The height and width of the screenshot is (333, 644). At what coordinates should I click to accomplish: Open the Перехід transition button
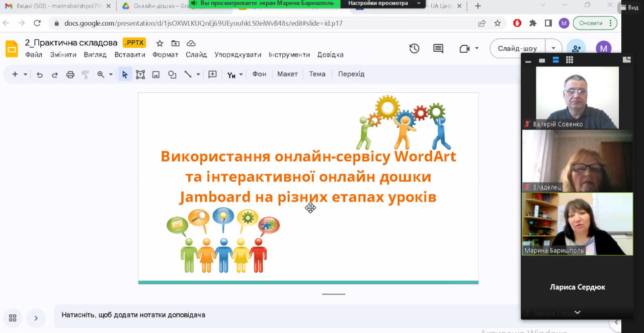tap(351, 74)
